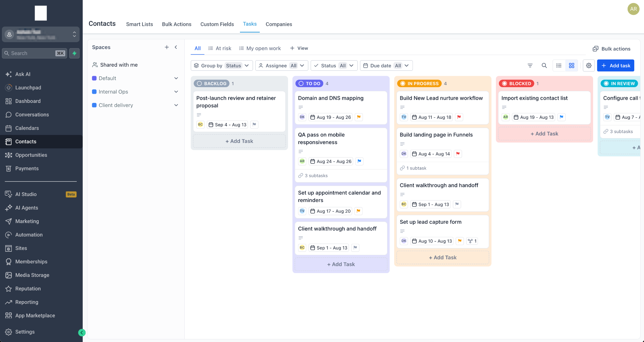
Task: Click the blue Add task button
Action: 616,65
